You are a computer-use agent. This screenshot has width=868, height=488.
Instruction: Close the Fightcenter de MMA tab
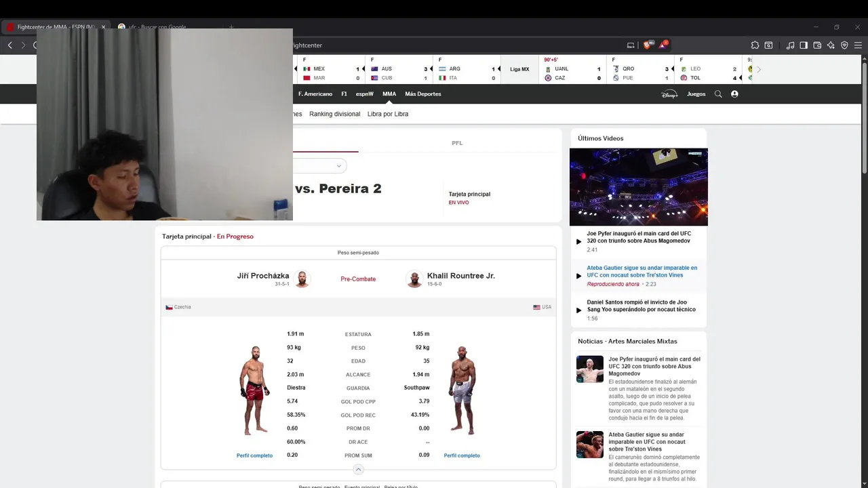click(104, 27)
